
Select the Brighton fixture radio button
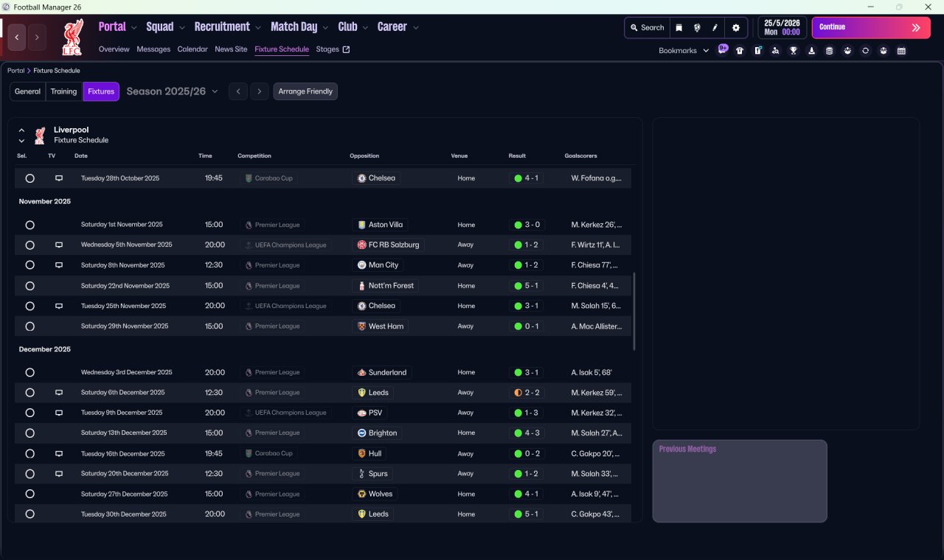click(30, 433)
